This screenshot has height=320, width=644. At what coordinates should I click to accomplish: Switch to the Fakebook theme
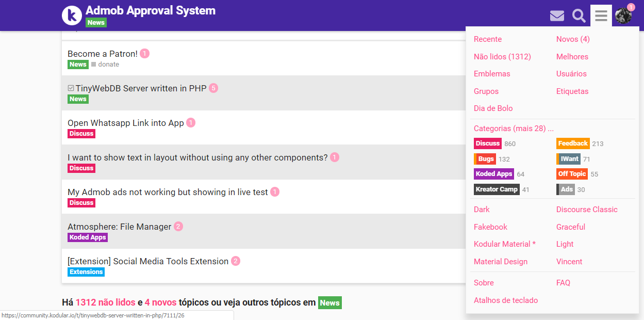(490, 227)
